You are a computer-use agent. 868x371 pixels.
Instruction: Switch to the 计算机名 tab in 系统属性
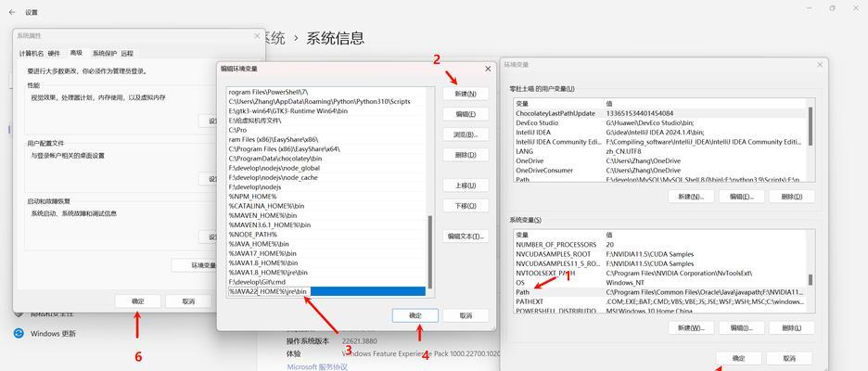coord(32,53)
